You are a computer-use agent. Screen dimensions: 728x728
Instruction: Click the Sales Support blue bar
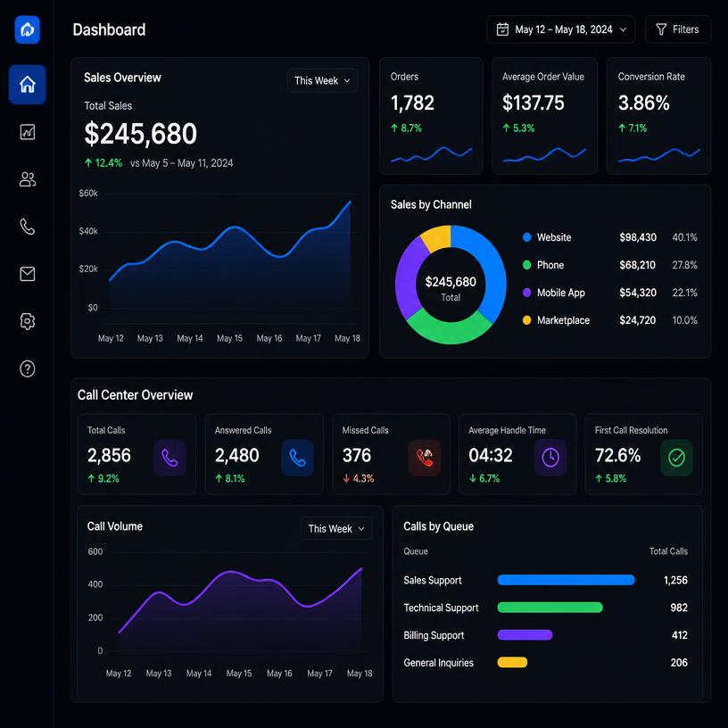tap(566, 579)
